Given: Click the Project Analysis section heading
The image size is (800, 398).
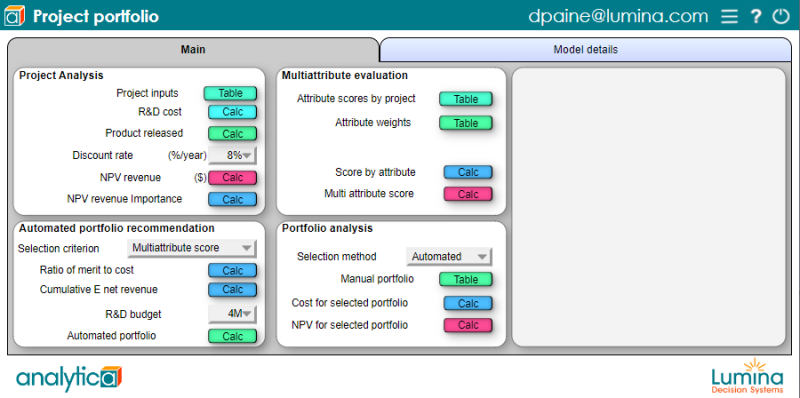Looking at the screenshot, I should pyautogui.click(x=61, y=76).
